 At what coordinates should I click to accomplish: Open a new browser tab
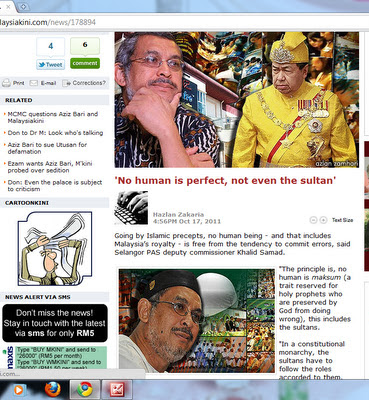[23, 6]
